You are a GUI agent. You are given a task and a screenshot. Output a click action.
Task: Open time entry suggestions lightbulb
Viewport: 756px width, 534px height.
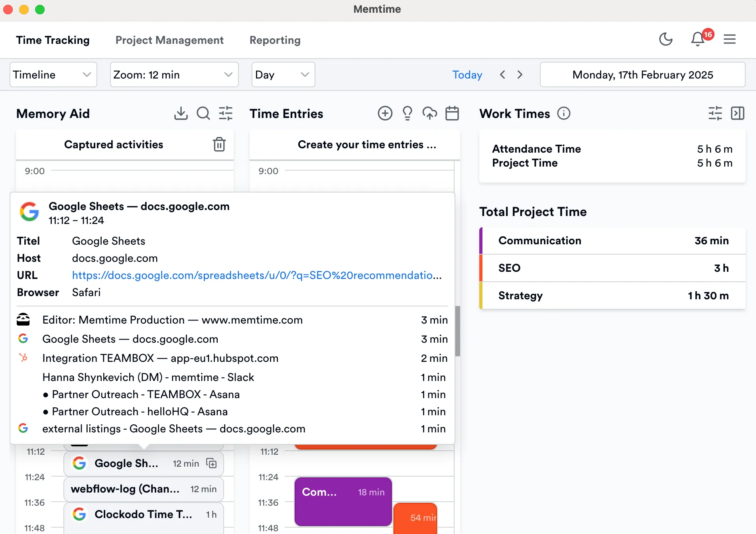(x=407, y=113)
